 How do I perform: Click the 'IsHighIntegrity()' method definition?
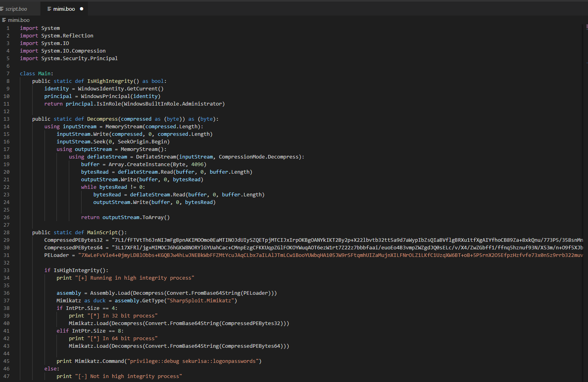click(113, 81)
